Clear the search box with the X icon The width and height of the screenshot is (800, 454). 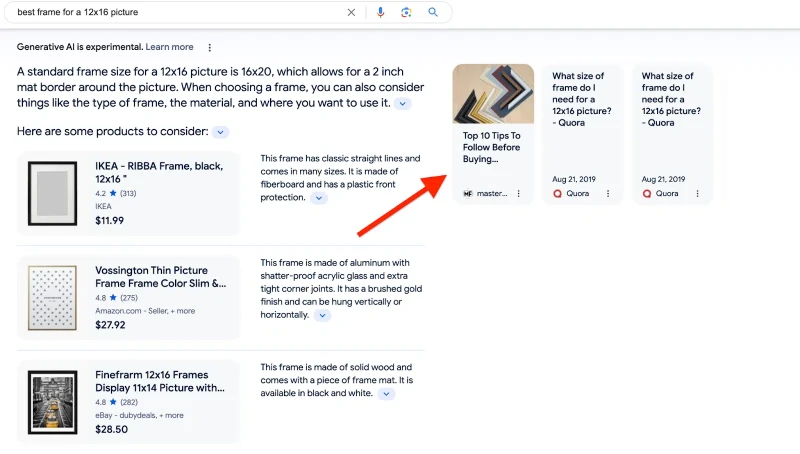pyautogui.click(x=351, y=12)
